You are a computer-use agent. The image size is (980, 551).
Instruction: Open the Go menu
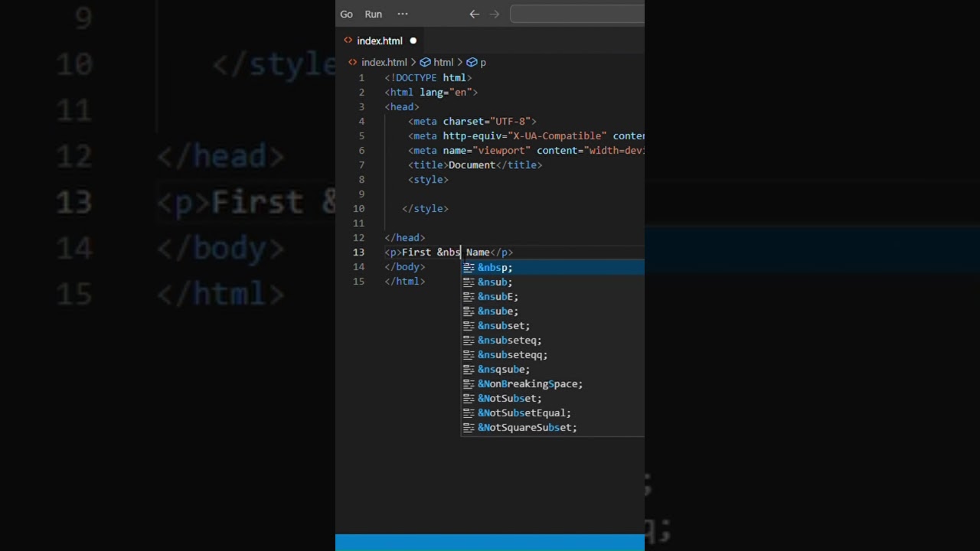[346, 14]
